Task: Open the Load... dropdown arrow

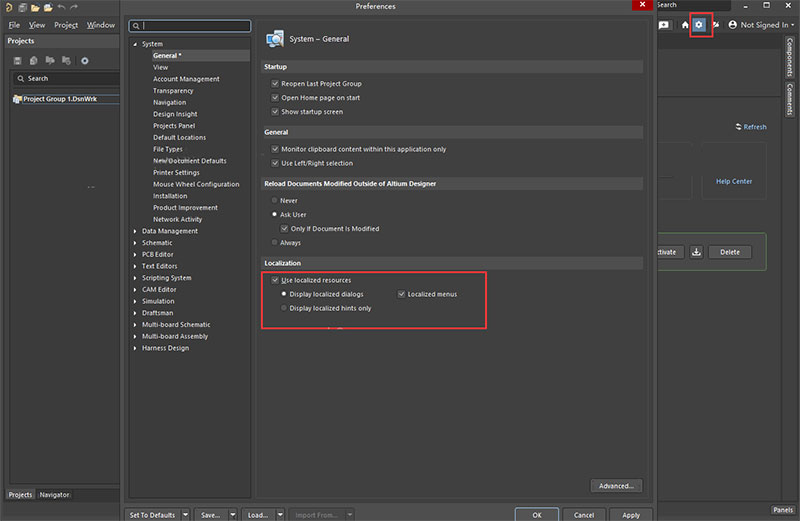Action: pos(280,515)
